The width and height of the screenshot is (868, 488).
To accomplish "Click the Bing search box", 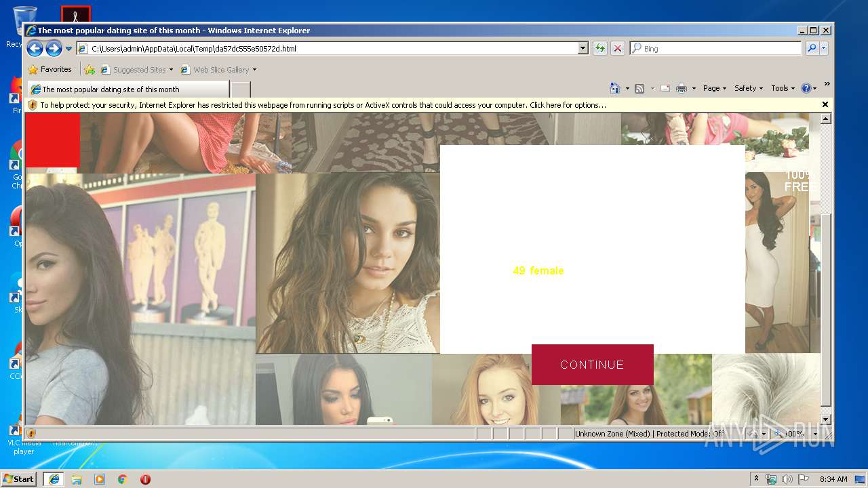I will coord(715,49).
